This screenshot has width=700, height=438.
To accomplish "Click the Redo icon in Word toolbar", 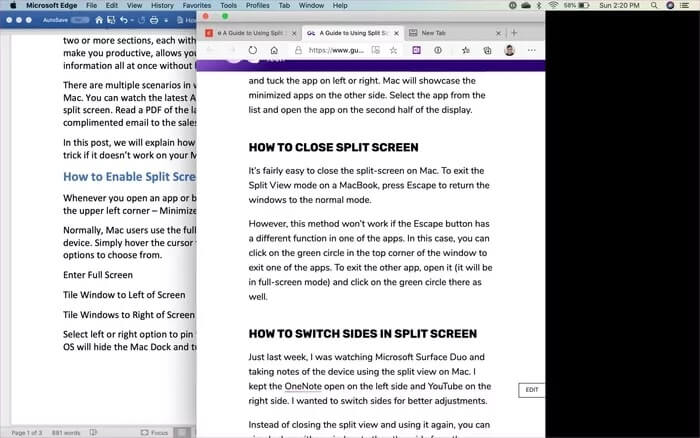I will tap(142, 20).
